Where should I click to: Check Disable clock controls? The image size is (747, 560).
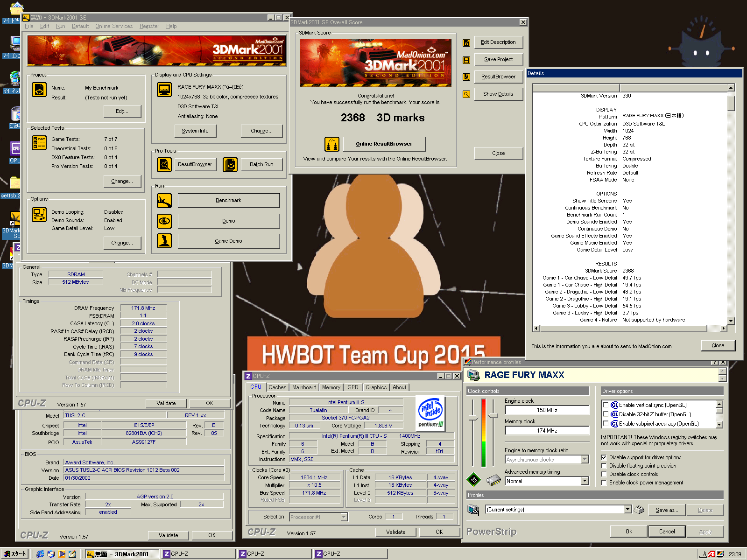(x=604, y=474)
